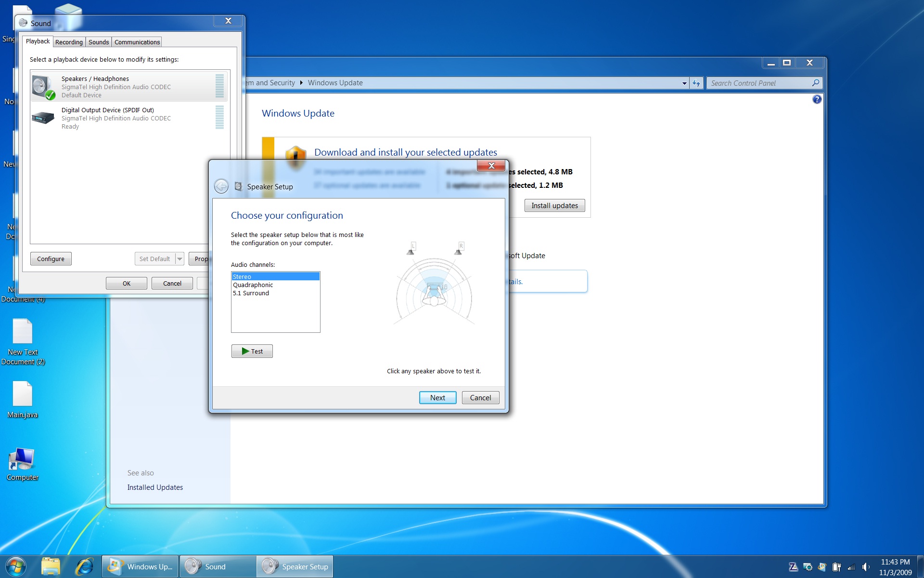Launch Internet Explorer from taskbar
The image size is (924, 578).
click(84, 566)
